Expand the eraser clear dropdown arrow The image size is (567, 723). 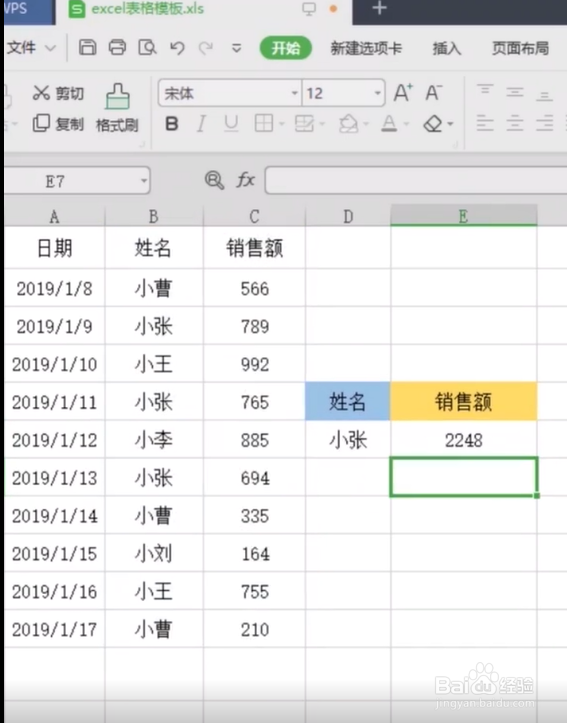click(x=450, y=124)
